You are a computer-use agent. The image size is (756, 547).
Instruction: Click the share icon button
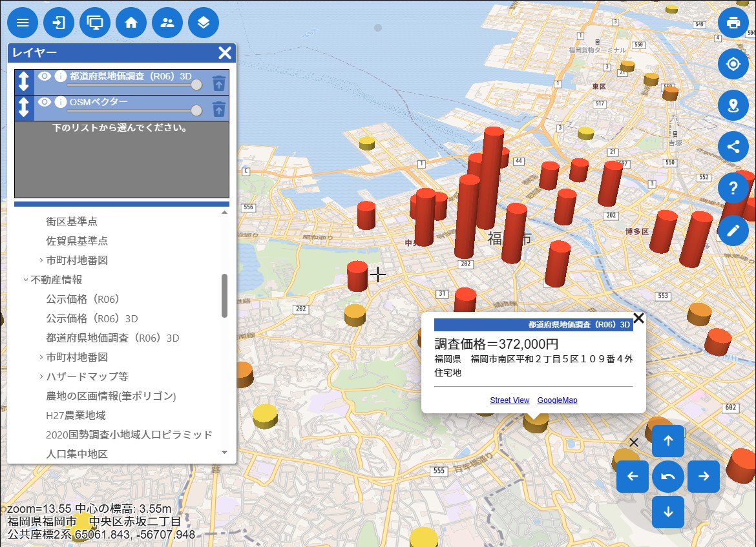coord(733,147)
